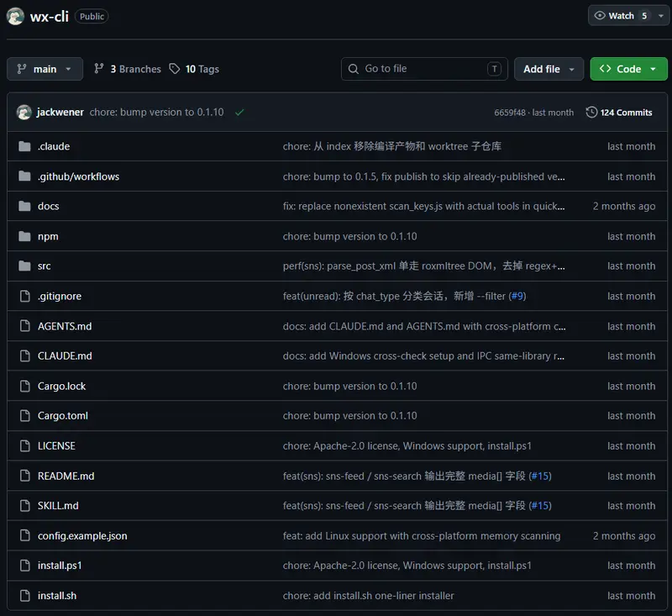Screen dimensions: 672x616
Task: Open the LICENSE file
Action: click(56, 445)
